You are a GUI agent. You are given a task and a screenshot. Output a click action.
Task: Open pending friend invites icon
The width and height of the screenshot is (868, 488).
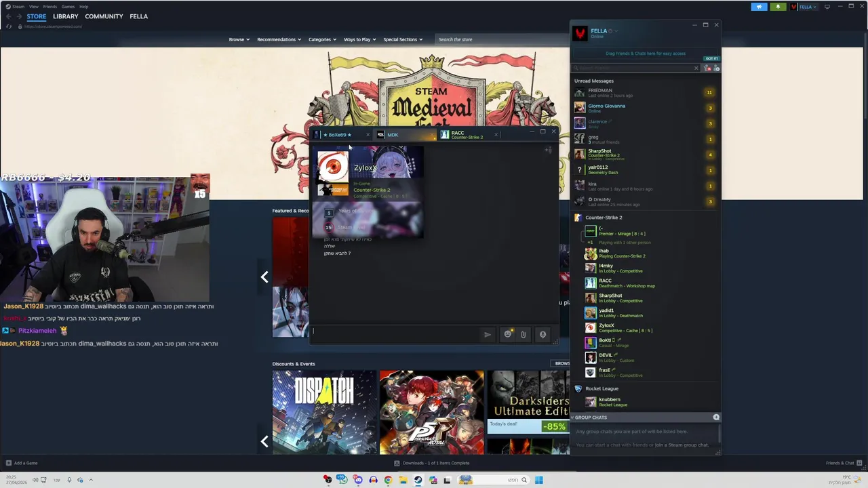708,68
